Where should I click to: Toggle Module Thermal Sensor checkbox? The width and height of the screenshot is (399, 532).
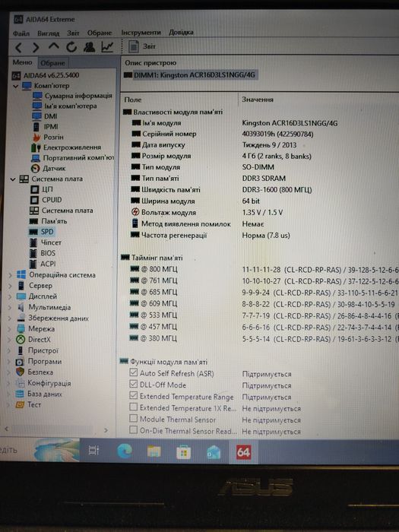pyautogui.click(x=134, y=419)
